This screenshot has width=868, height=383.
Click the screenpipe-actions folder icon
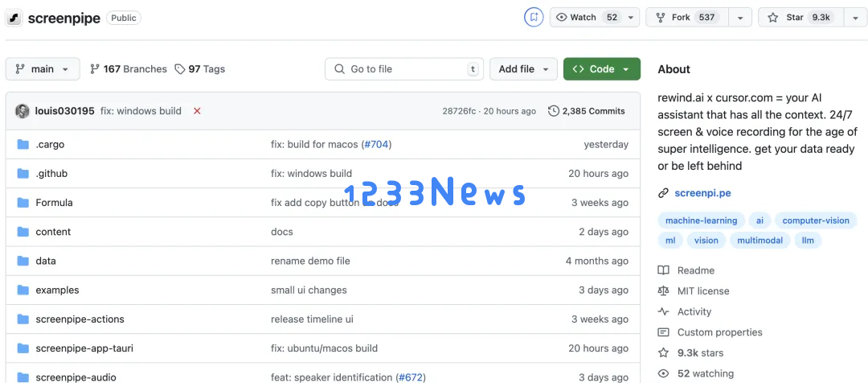click(x=23, y=319)
